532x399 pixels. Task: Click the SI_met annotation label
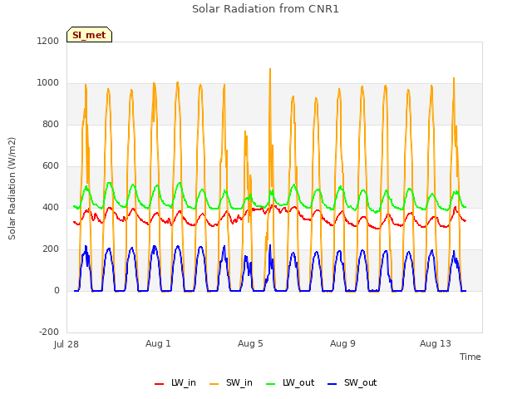click(89, 35)
